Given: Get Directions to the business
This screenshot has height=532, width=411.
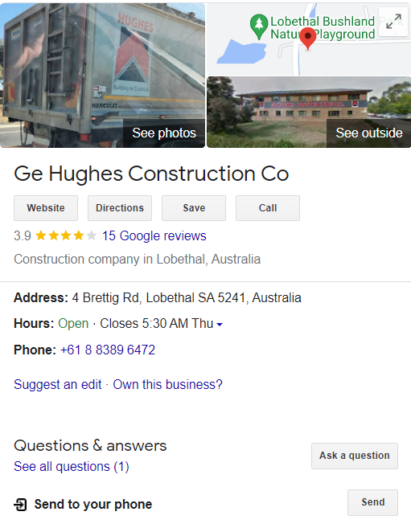Looking at the screenshot, I should 120,208.
